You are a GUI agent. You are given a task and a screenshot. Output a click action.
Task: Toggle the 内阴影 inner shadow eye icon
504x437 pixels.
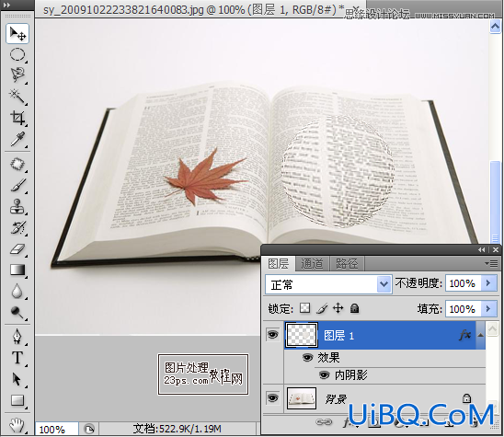coord(324,375)
